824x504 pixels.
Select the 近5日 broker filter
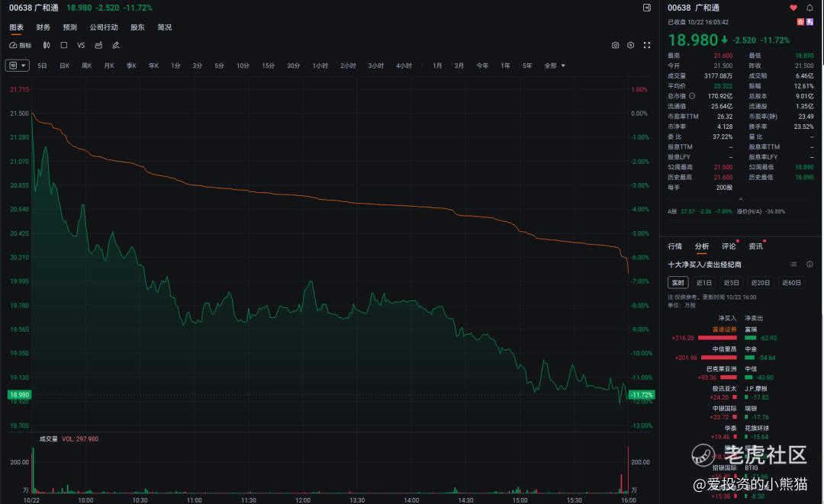tap(731, 282)
